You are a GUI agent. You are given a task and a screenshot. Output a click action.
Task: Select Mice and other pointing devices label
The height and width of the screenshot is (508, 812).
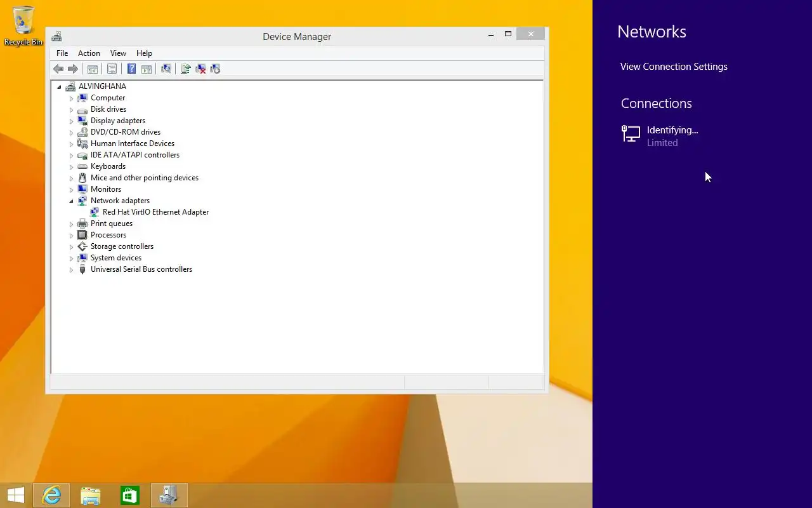(145, 178)
